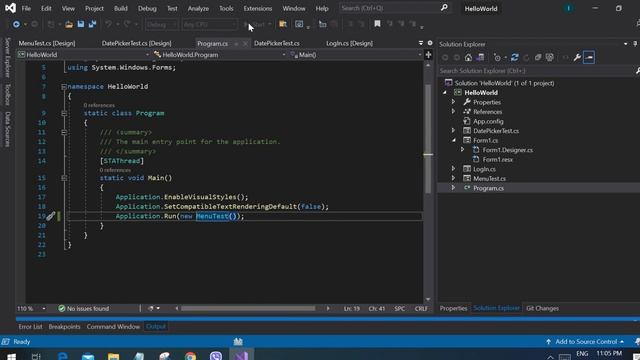Pin the Solution Explorer panel
The width and height of the screenshot is (640, 360).
coord(635,44)
